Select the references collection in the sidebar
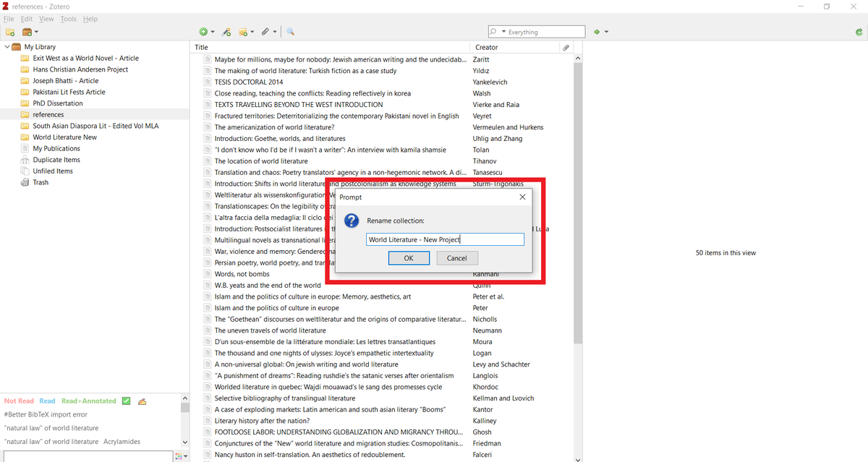 48,115
